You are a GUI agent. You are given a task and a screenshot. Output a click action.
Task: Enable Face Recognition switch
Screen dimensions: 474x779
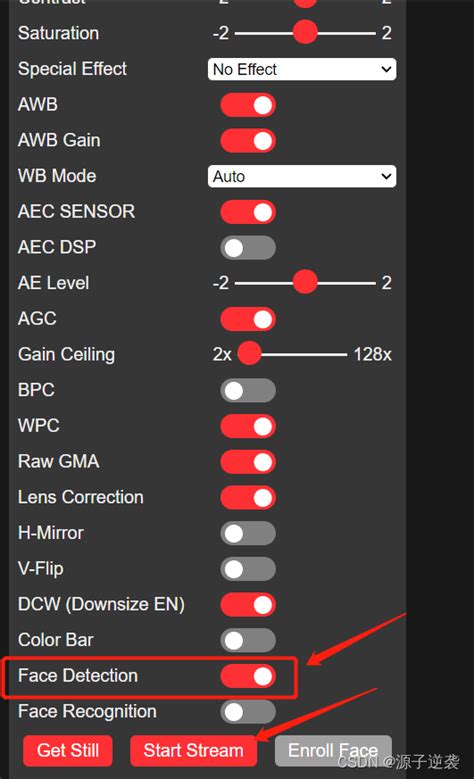tap(248, 712)
